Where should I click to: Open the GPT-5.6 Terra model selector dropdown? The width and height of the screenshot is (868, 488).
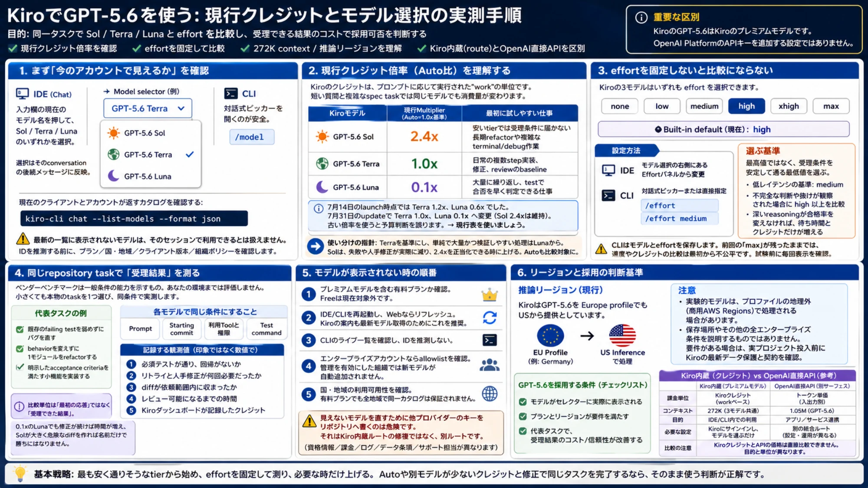pyautogui.click(x=148, y=108)
